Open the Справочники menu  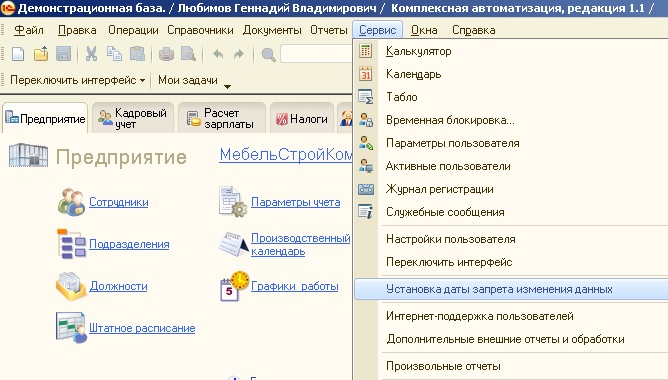point(200,30)
